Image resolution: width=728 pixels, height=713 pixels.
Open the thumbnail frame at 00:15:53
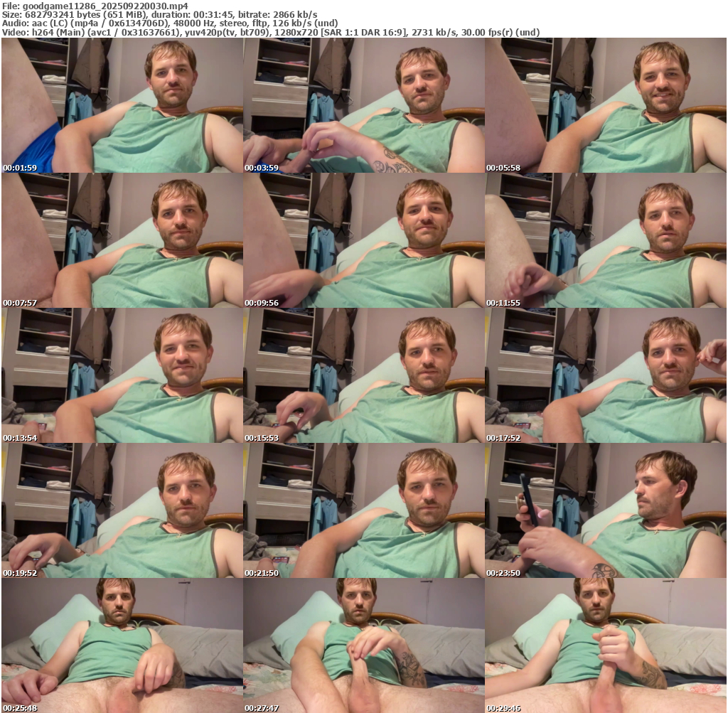coord(364,375)
